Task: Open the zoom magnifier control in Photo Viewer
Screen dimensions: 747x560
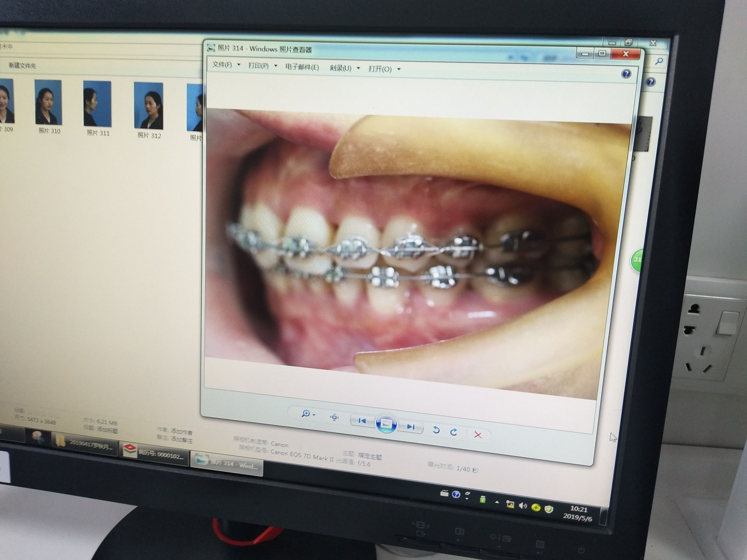Action: coord(305,414)
